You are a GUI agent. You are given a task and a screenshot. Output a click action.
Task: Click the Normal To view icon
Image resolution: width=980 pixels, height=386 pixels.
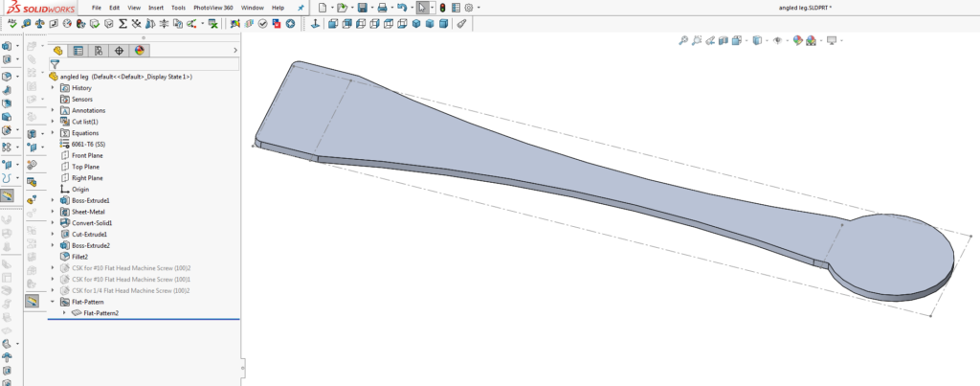pos(315,24)
